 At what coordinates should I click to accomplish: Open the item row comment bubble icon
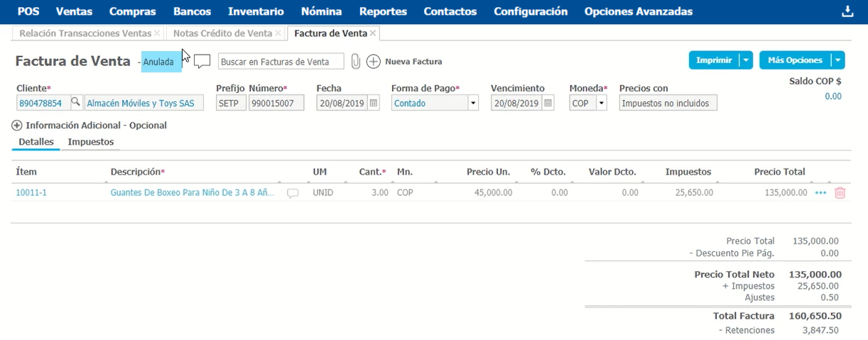coord(293,193)
